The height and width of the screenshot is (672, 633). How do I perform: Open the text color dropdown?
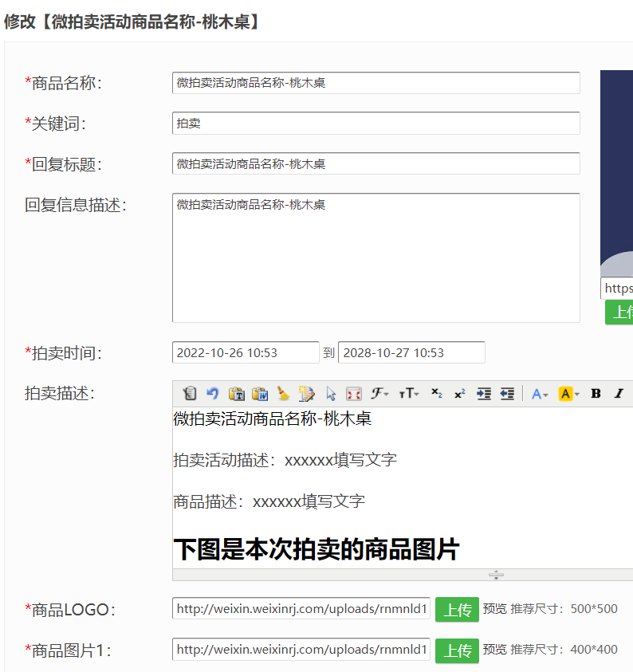540,394
